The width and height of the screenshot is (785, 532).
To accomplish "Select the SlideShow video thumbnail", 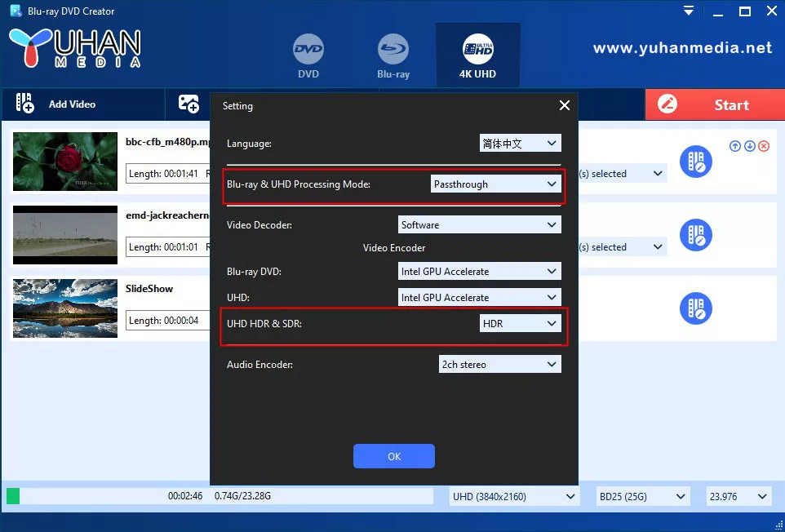I will [64, 308].
